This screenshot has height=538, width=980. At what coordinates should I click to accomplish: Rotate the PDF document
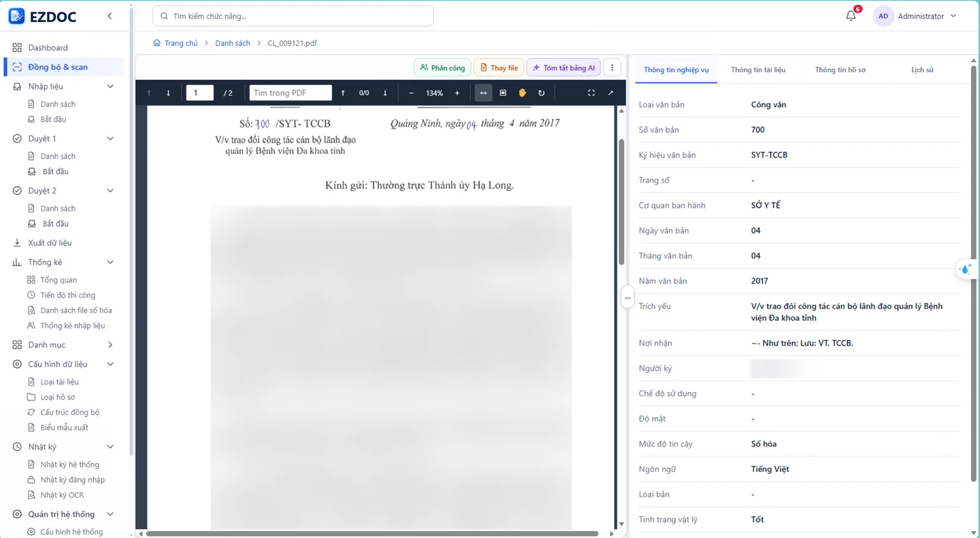541,93
